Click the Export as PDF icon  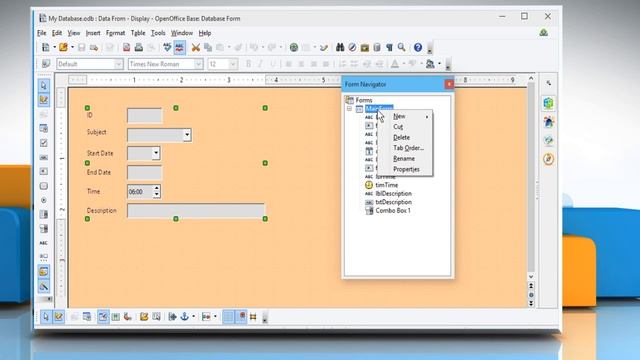(127, 47)
